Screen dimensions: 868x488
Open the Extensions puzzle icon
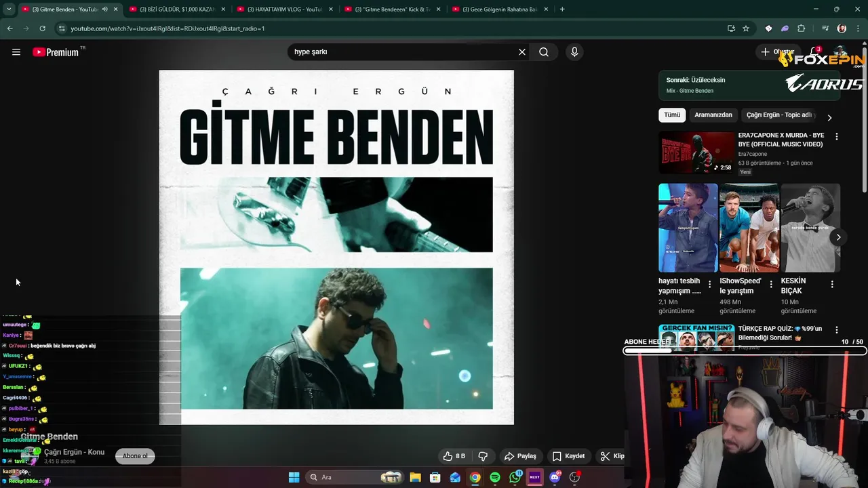pyautogui.click(x=802, y=28)
